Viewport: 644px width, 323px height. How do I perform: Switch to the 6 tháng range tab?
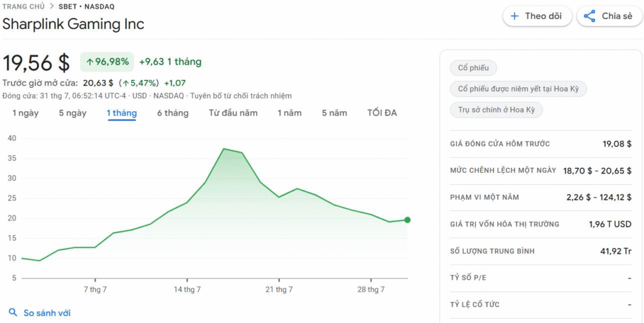pyautogui.click(x=172, y=113)
